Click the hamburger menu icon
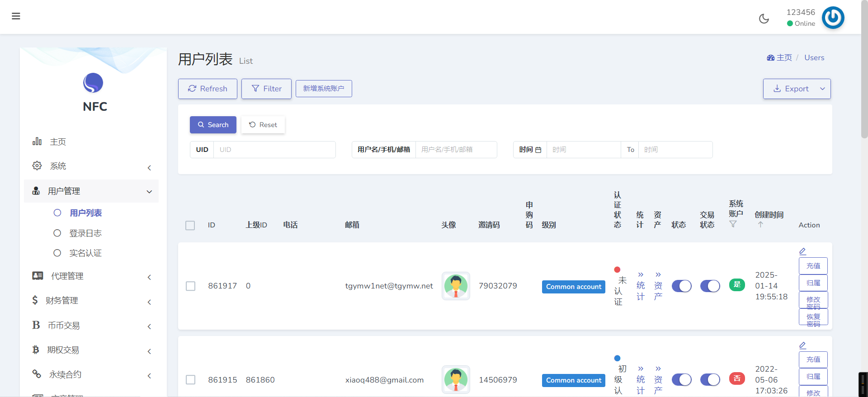This screenshot has width=868, height=397. 16,16
